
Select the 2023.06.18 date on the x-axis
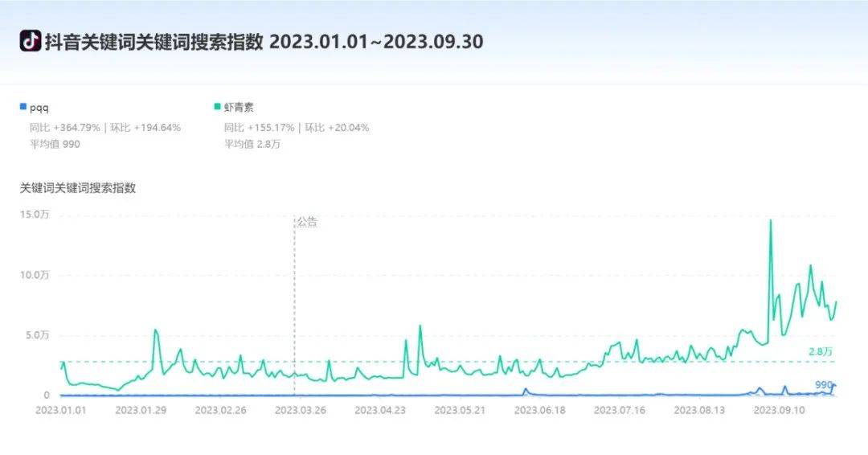[539, 409]
